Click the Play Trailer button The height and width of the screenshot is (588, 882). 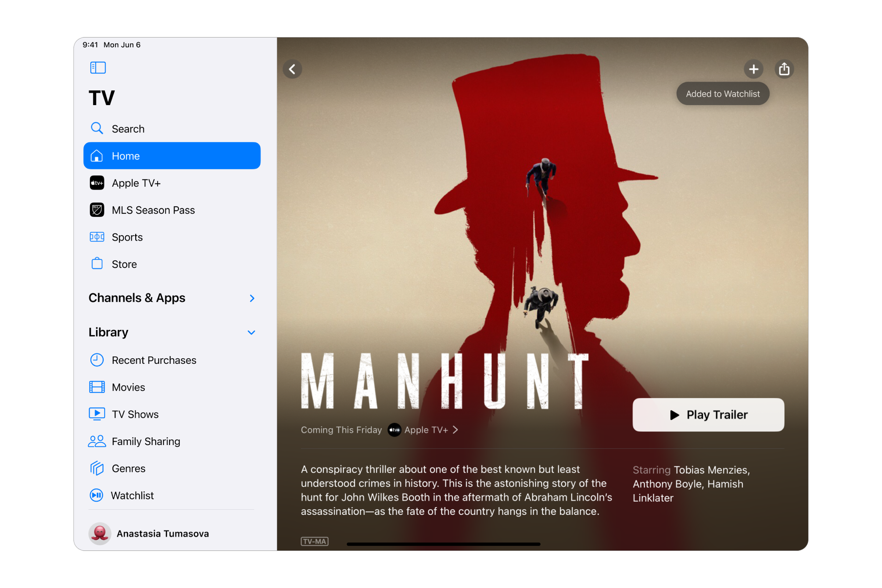(x=709, y=415)
